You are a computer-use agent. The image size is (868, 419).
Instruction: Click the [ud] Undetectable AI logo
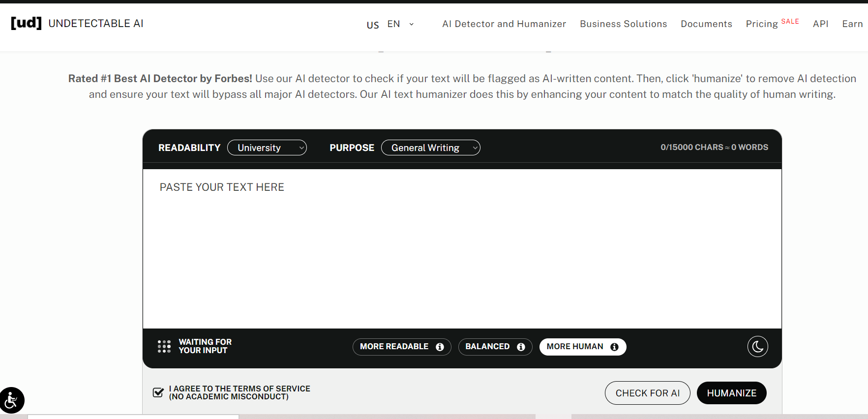click(x=77, y=23)
